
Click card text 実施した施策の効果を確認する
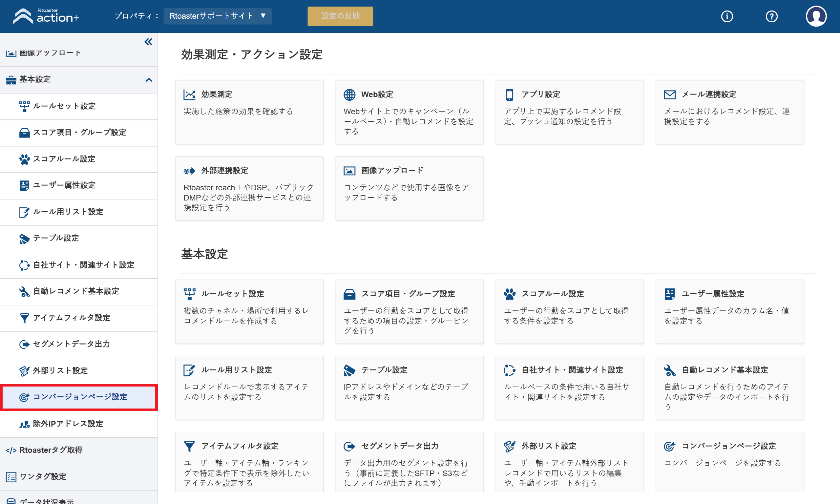tap(238, 111)
